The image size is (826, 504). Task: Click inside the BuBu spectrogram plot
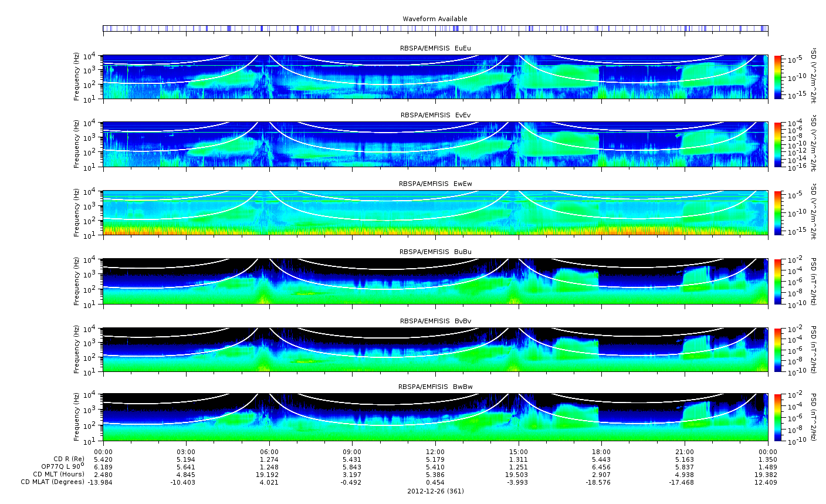click(435, 281)
